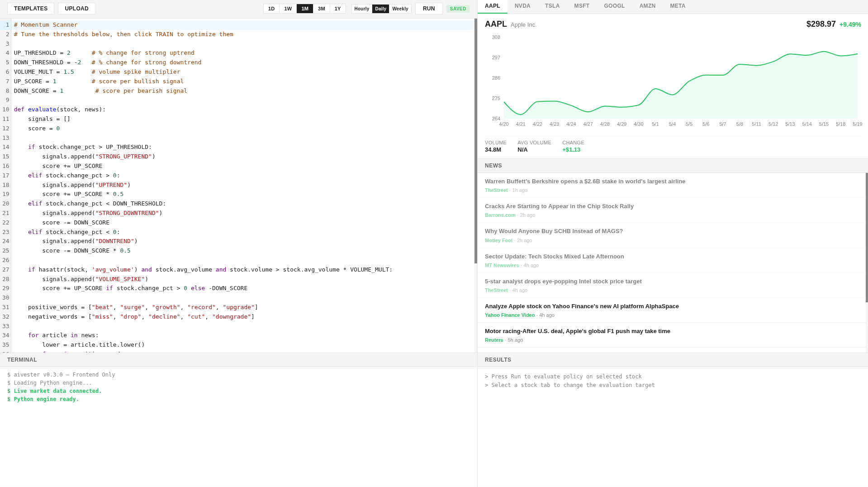Click the Yahoo Finance Video source
This screenshot has height=487, width=868.
510,315
